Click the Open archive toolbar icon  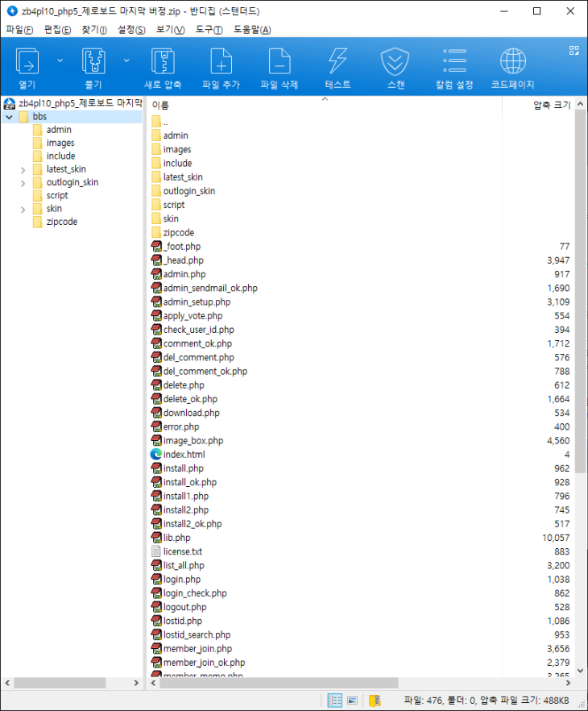click(27, 60)
